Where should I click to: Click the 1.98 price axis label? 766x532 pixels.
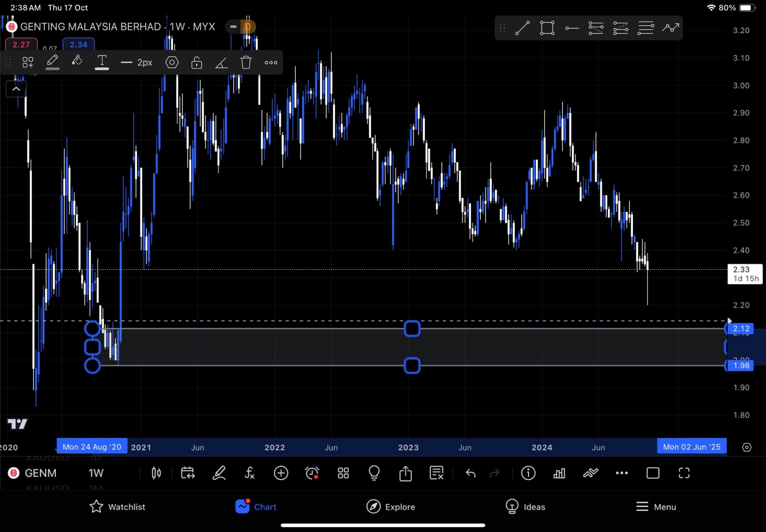[741, 366]
